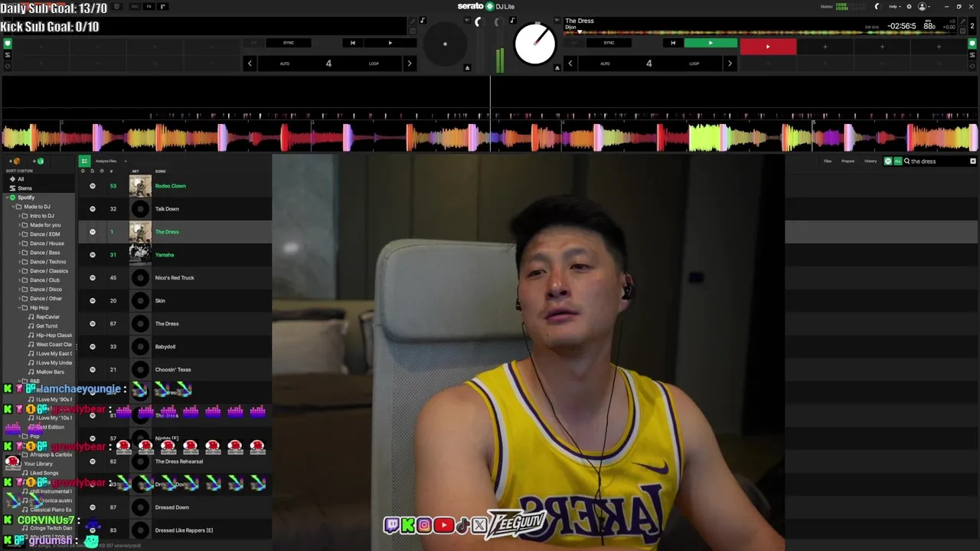Expand the Dance / EDM folder
Screen dimensions: 980x551
pyautogui.click(x=20, y=234)
